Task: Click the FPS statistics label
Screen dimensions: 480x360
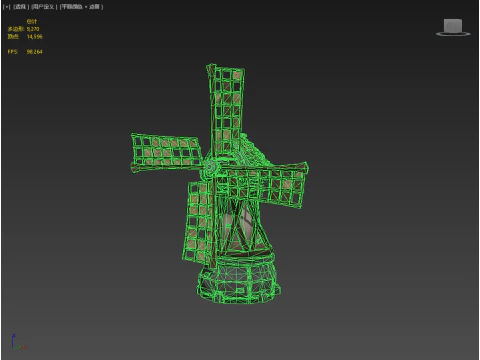Action: pos(13,52)
